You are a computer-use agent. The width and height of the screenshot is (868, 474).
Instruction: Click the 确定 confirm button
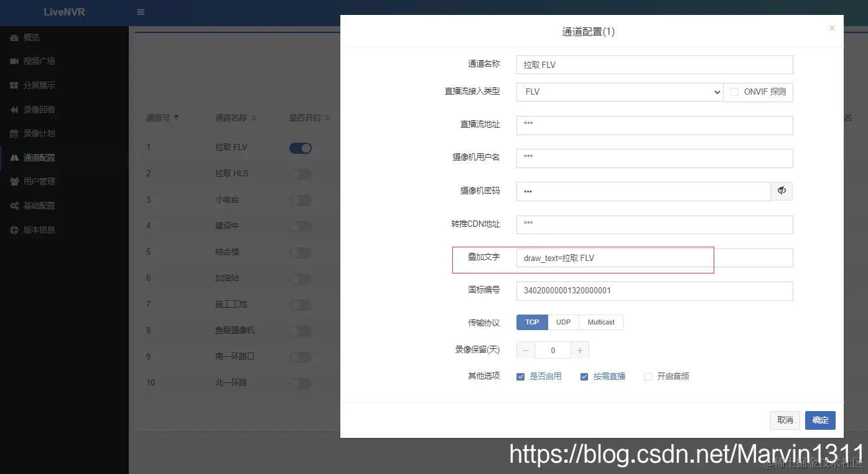pyautogui.click(x=819, y=420)
